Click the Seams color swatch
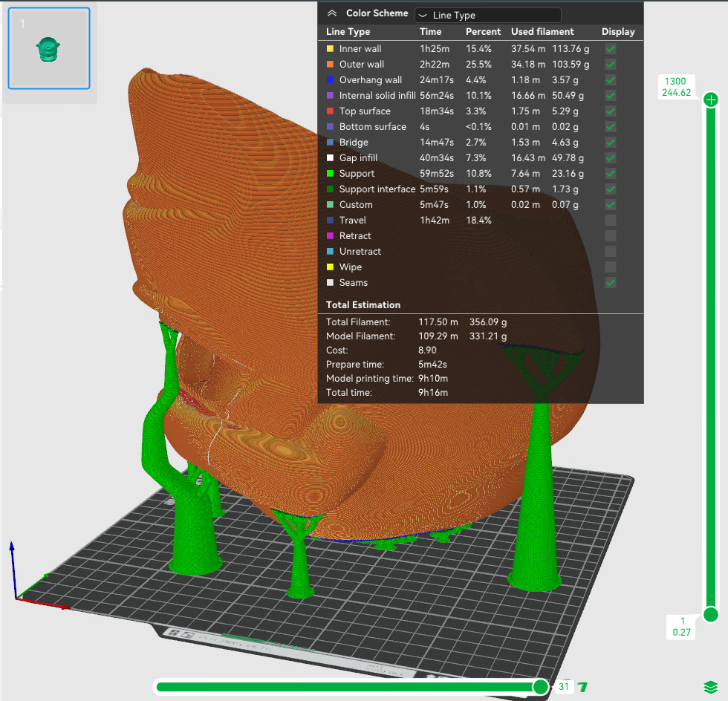 point(330,283)
